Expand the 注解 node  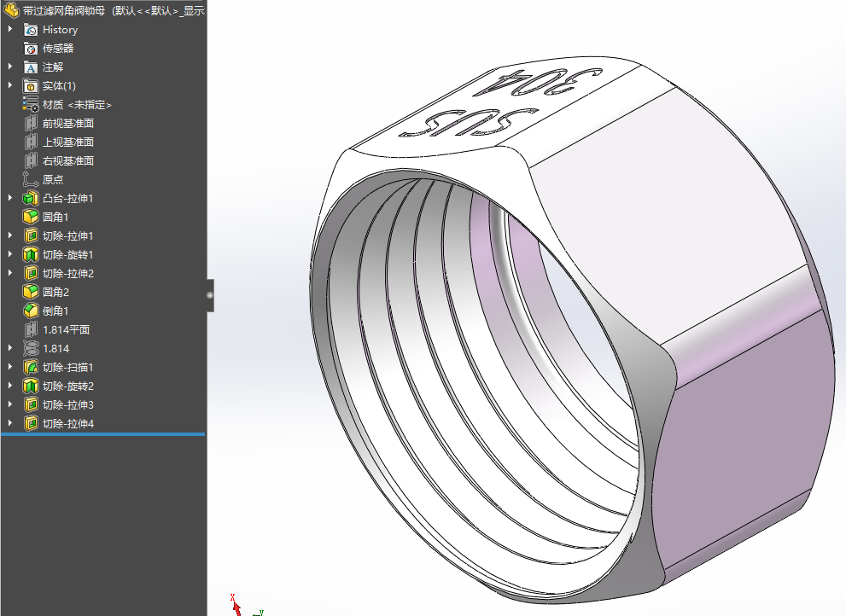pyautogui.click(x=9, y=67)
